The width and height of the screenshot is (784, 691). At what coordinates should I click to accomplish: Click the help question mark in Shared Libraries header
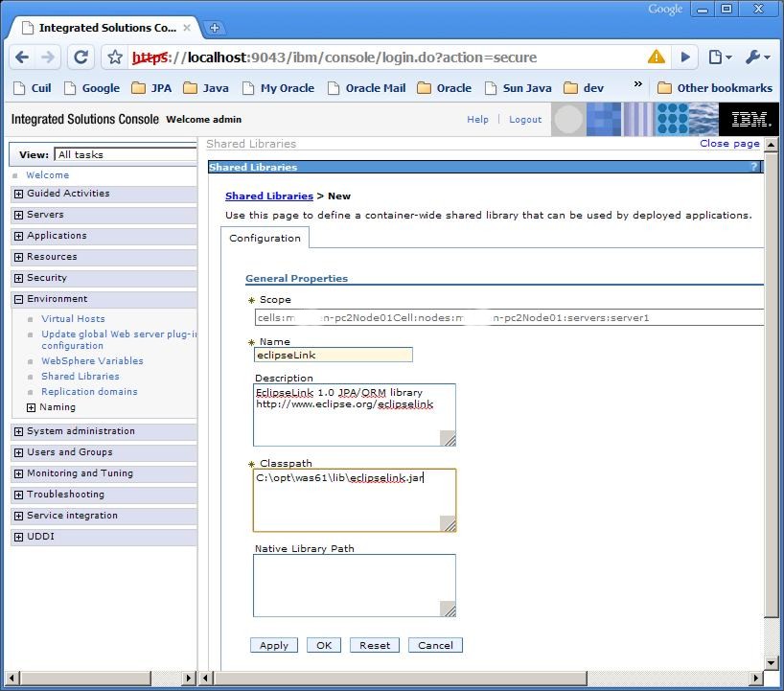point(754,167)
